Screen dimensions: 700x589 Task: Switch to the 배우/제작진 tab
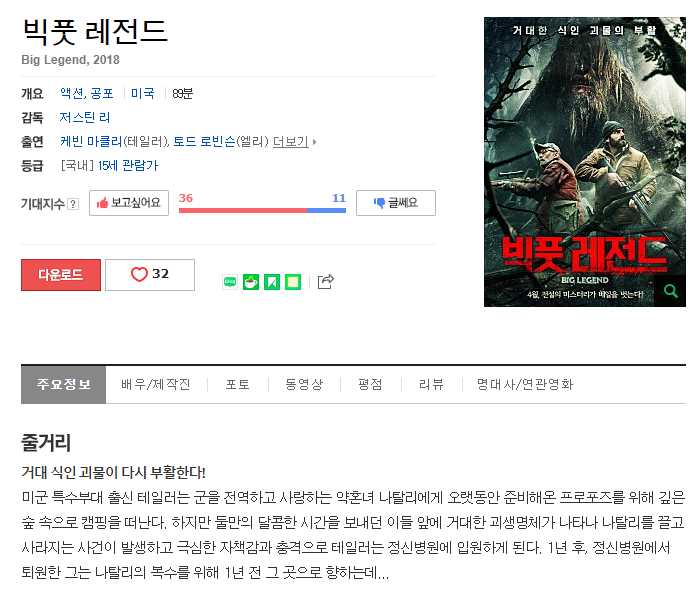coord(156,384)
